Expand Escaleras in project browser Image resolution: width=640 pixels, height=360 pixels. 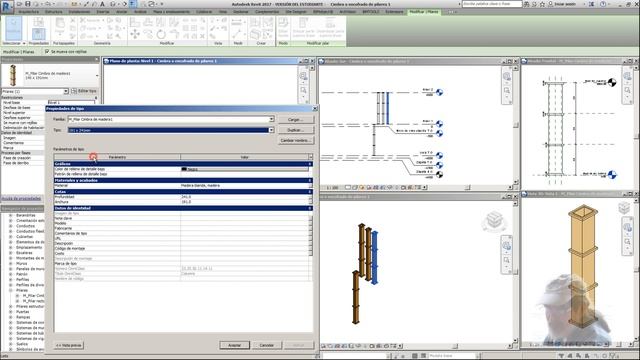pos(11,253)
